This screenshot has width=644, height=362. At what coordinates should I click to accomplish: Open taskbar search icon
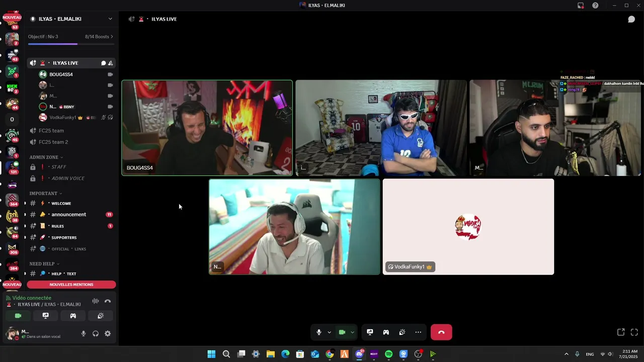click(x=226, y=354)
